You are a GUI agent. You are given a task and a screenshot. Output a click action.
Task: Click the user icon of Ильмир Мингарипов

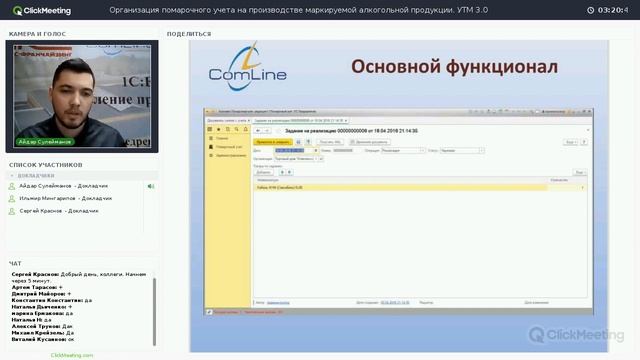[x=12, y=199]
